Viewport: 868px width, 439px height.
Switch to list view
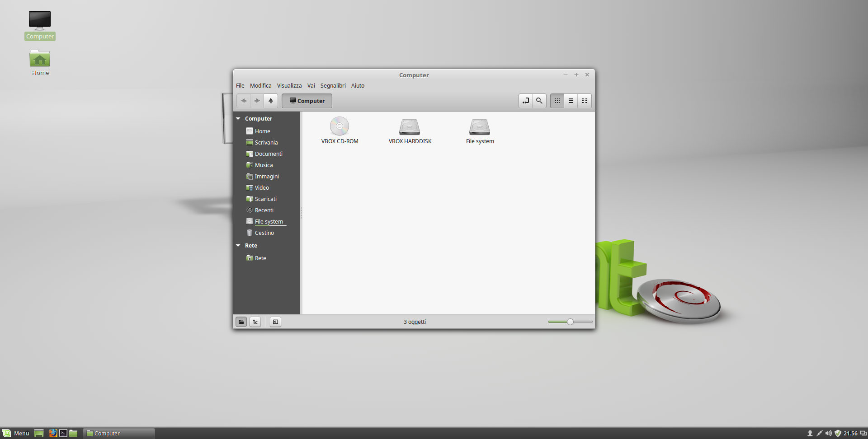[571, 101]
